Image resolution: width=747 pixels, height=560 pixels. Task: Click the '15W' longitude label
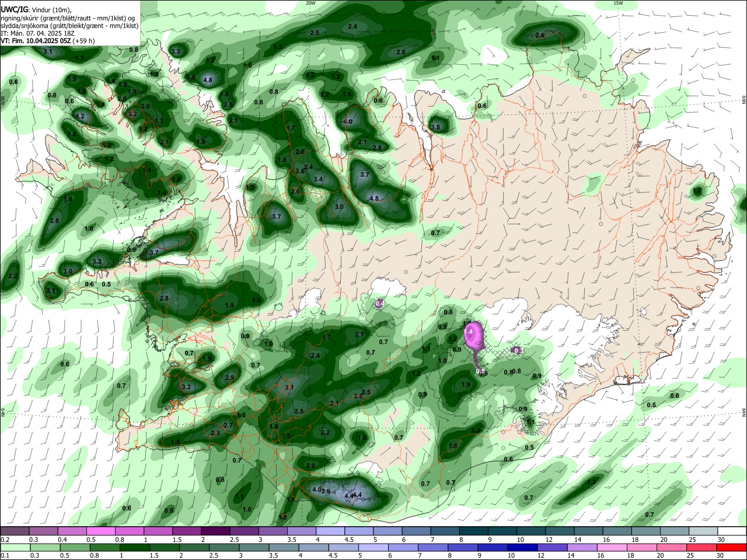tap(619, 3)
